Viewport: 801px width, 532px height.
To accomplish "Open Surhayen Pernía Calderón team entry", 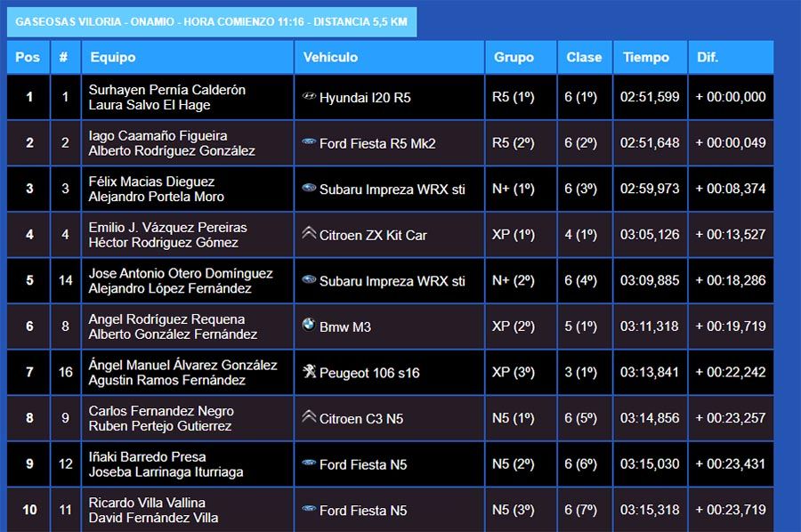I will 166,90.
